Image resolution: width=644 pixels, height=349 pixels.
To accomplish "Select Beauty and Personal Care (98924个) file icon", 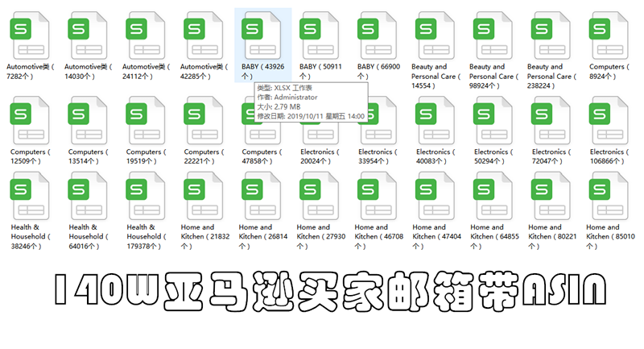I will (493, 35).
